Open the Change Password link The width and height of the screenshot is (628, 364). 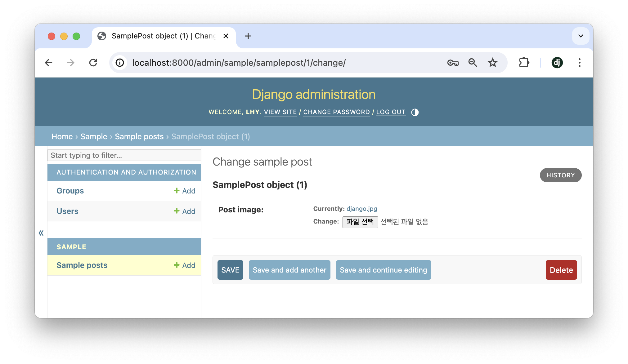(x=336, y=112)
